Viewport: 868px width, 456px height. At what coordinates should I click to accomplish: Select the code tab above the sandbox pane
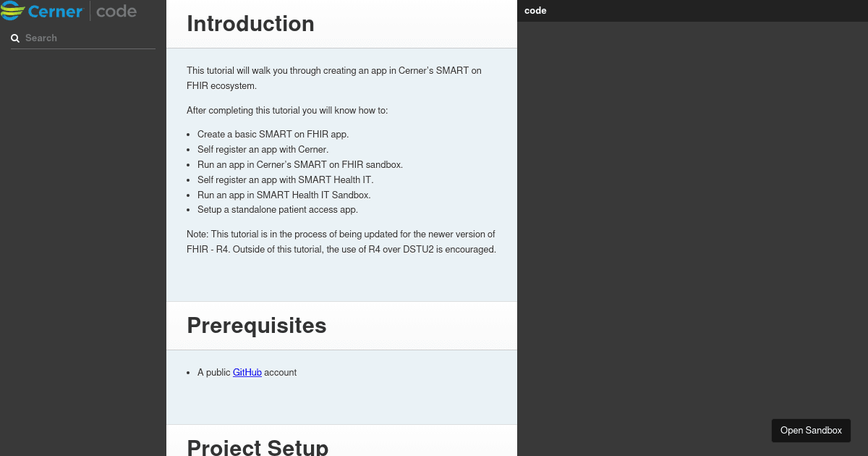pyautogui.click(x=535, y=10)
